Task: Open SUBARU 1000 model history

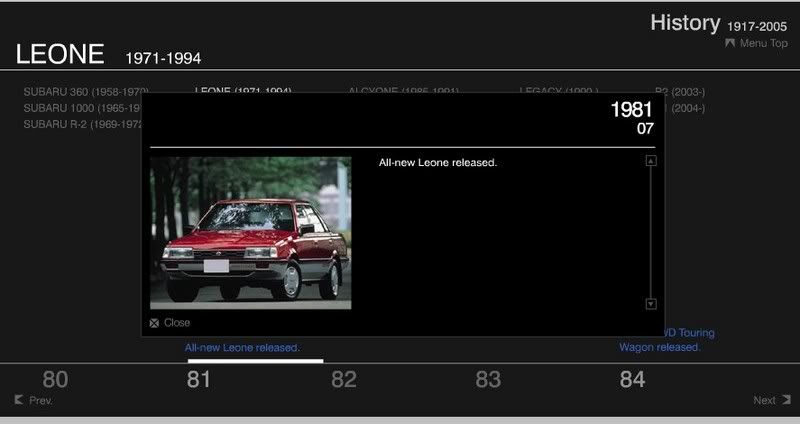Action: point(82,108)
